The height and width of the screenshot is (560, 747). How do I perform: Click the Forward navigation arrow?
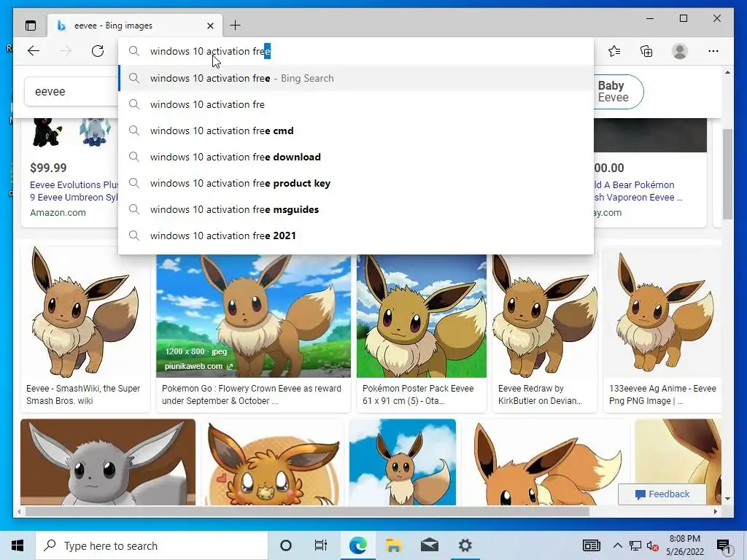coord(66,51)
